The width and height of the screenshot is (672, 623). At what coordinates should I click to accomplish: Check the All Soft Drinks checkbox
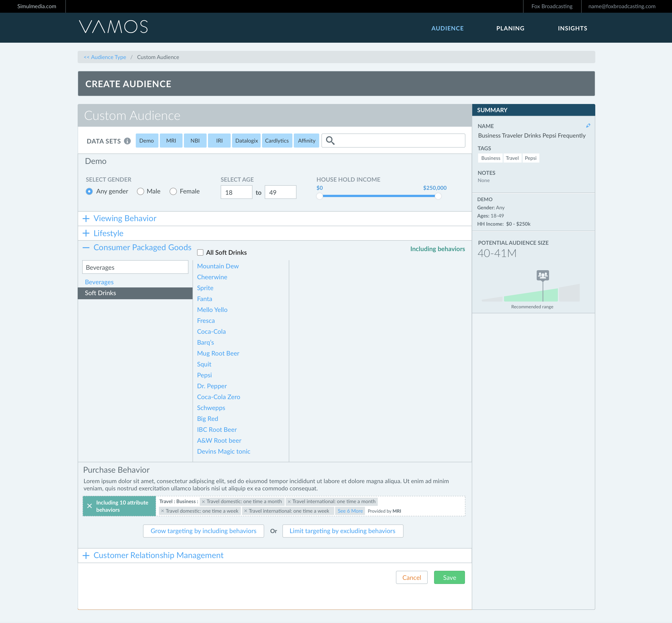coord(200,252)
